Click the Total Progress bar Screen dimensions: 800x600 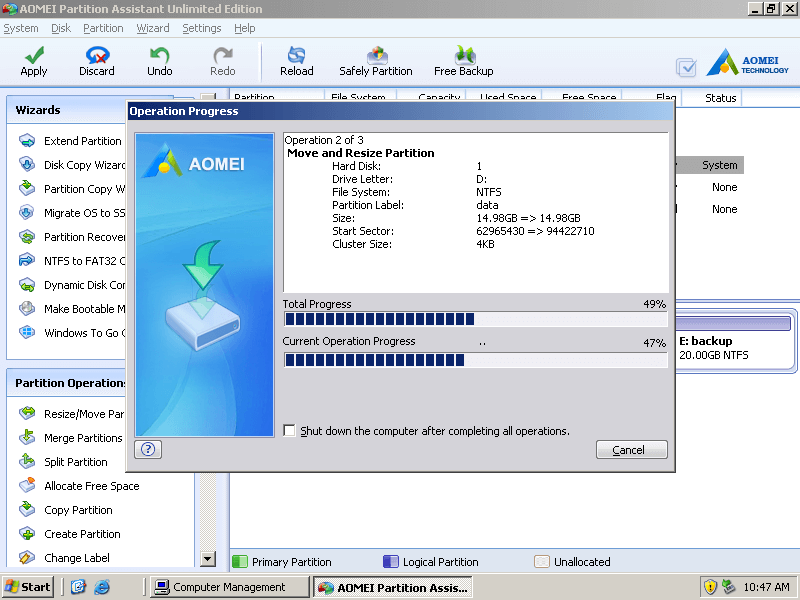476,319
